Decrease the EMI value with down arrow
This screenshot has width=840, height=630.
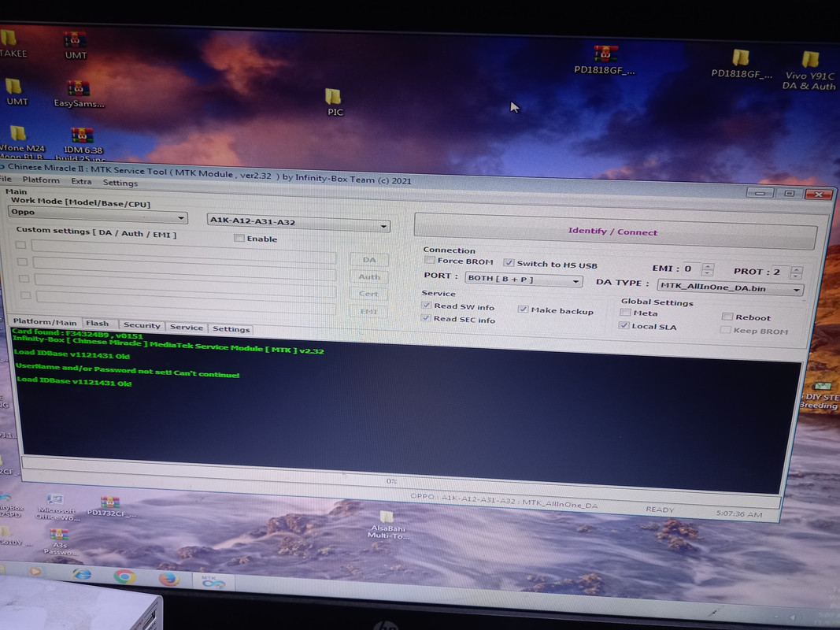707,272
